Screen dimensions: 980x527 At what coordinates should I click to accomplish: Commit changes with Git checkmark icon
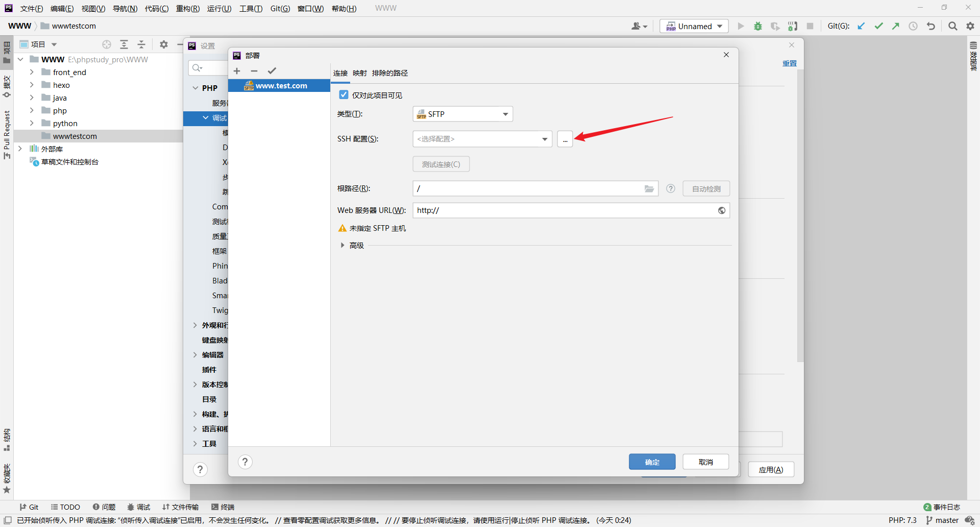878,26
